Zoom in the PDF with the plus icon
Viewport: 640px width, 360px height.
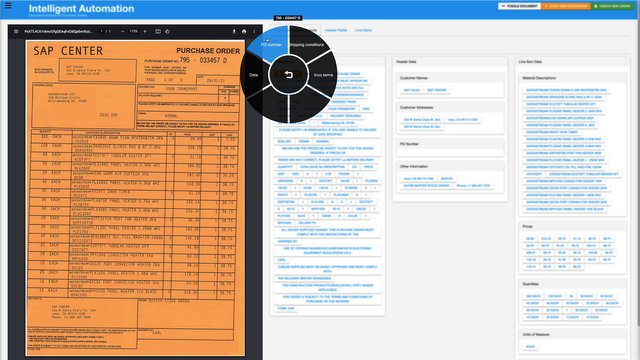coord(145,31)
